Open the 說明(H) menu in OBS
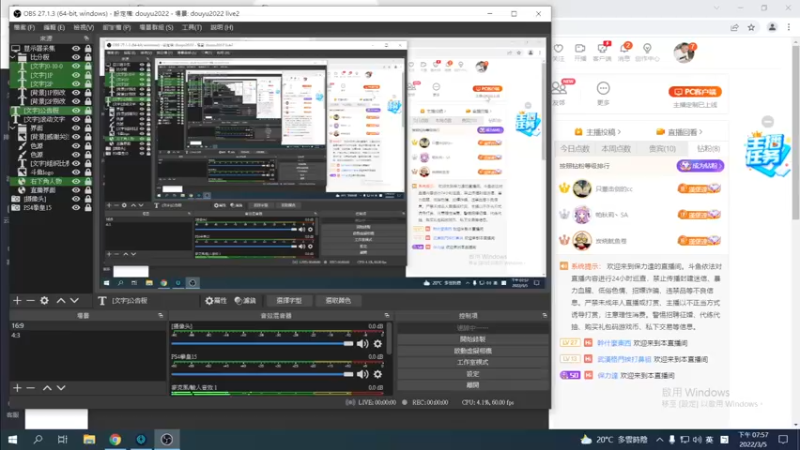Screen dimensions: 800x450 (222, 27)
